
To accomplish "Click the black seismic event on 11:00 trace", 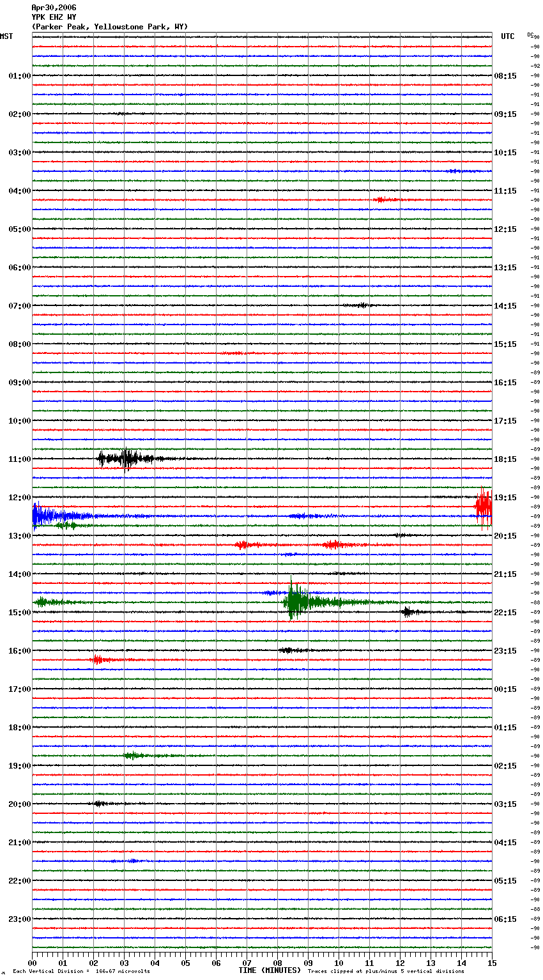I will click(x=126, y=458).
